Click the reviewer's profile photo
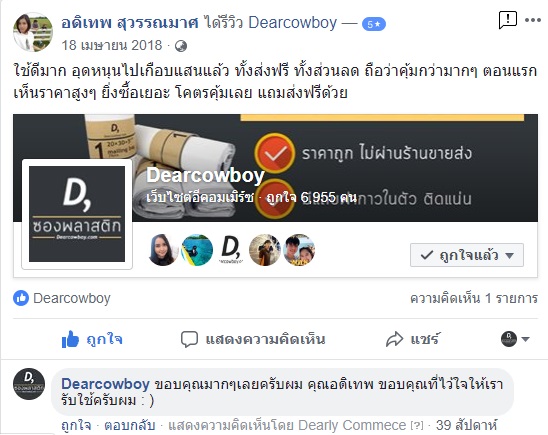Screen dimensions: 548x435 pyautogui.click(x=33, y=32)
